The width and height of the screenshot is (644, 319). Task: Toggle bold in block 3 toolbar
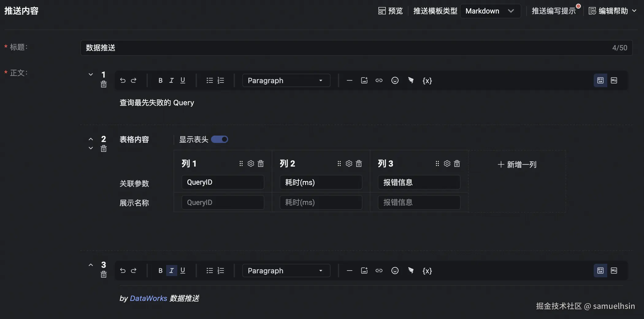pos(160,271)
